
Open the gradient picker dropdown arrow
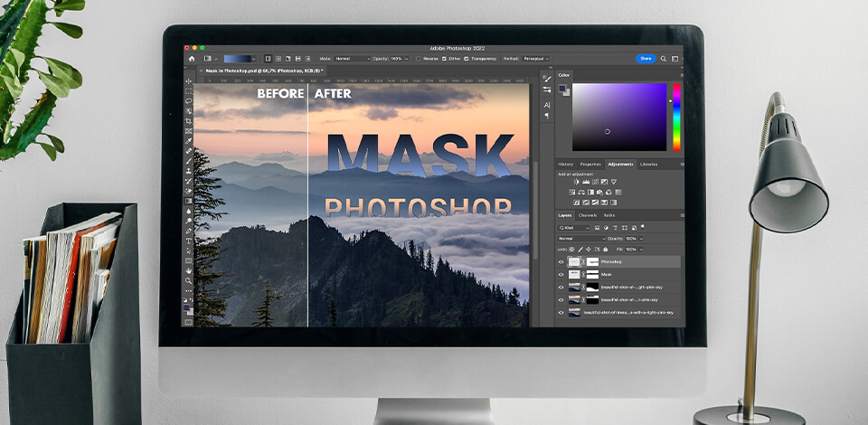point(253,59)
